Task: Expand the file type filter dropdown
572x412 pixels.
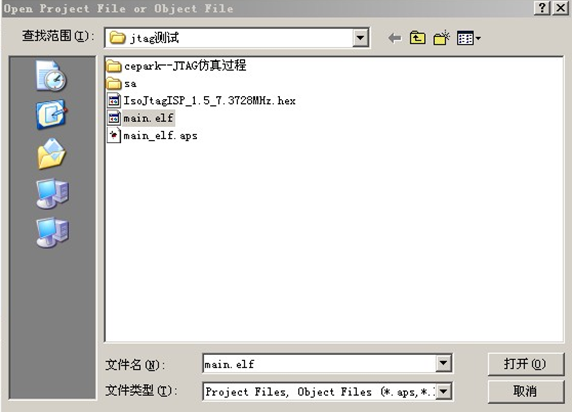Action: (444, 392)
